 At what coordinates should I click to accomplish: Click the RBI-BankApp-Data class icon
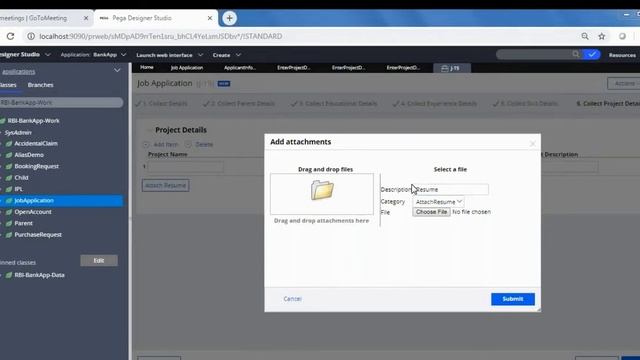tap(9, 275)
